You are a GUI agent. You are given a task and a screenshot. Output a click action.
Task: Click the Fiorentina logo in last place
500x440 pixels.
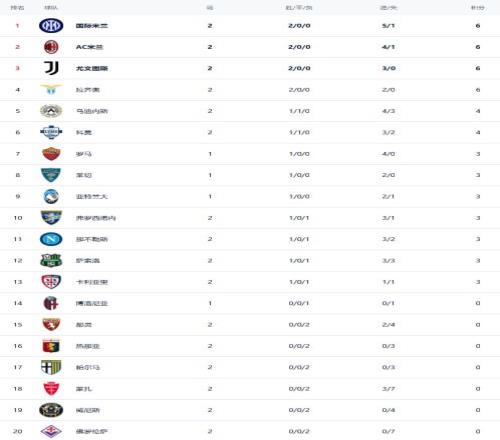[x=51, y=431]
